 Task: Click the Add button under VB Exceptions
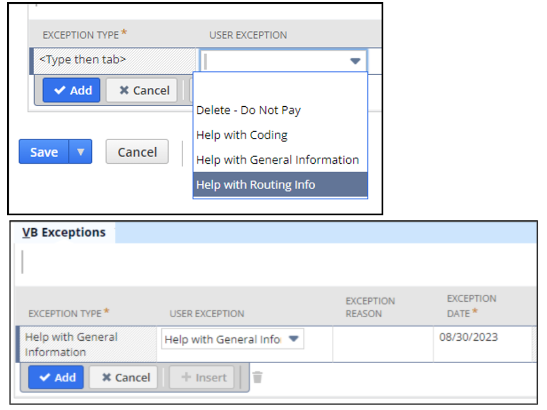(56, 377)
